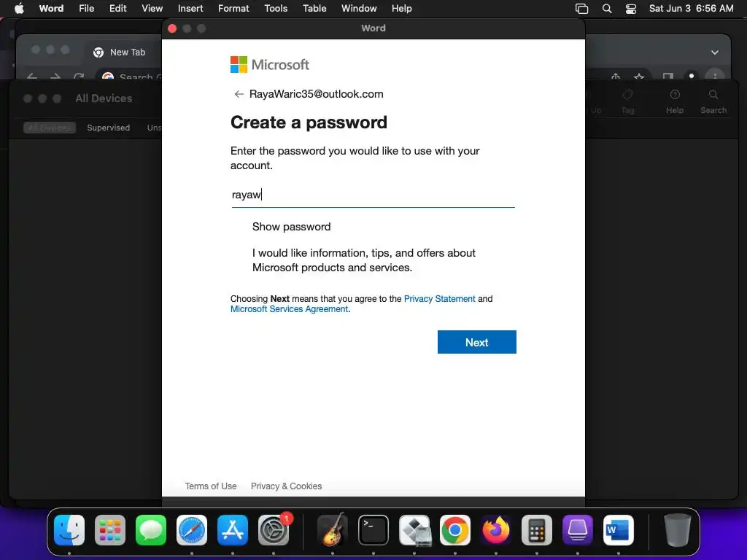Launch Messages from the Dock

[x=151, y=530]
